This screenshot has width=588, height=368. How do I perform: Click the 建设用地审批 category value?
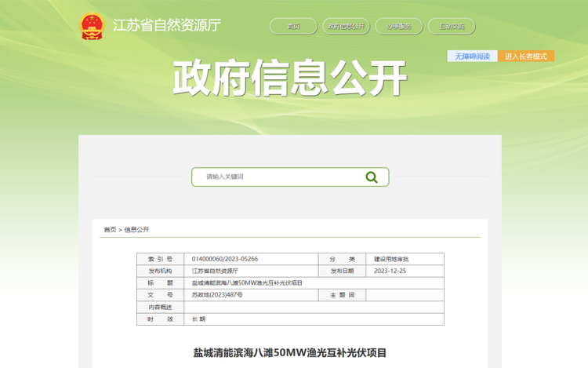point(391,259)
